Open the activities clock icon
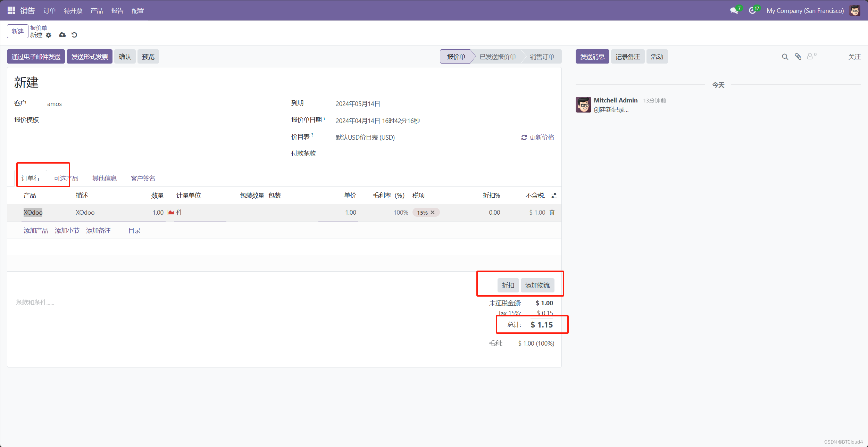868x447 pixels. (752, 10)
